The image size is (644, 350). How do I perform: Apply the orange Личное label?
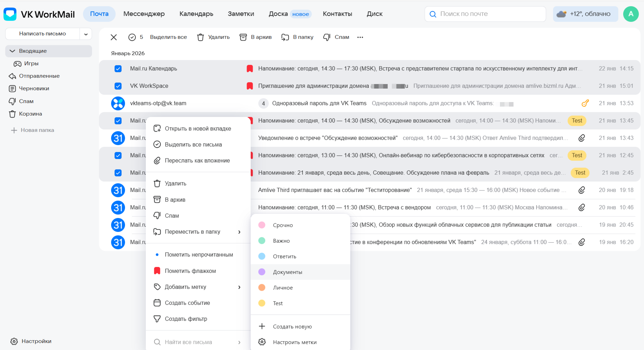[300, 287]
